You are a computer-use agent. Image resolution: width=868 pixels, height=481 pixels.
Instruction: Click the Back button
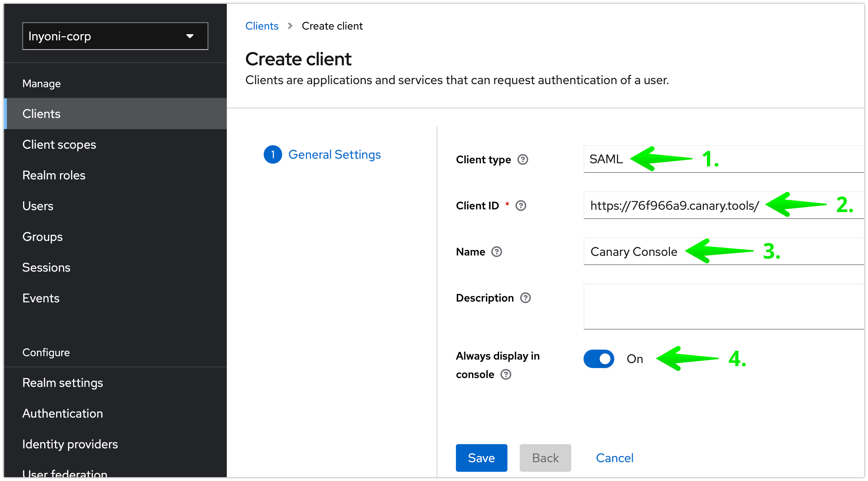tap(545, 458)
